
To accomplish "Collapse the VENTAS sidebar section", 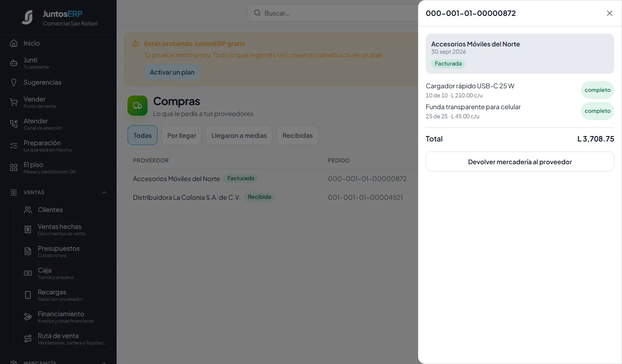I will (104, 192).
